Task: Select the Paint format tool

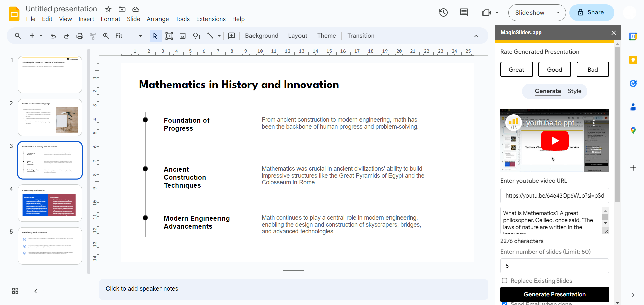Action: click(x=93, y=36)
